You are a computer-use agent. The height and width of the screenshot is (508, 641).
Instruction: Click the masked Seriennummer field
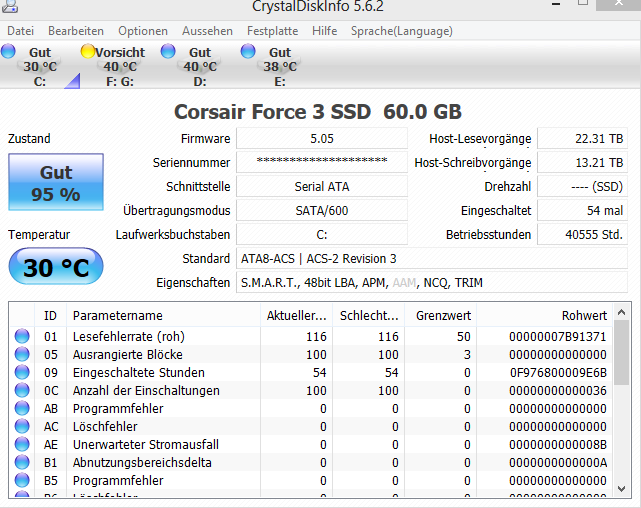[322, 162]
